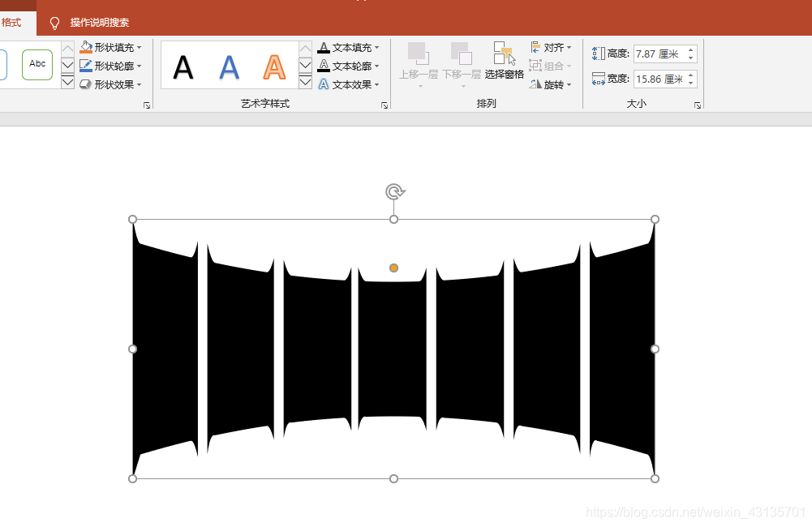
Task: Open the 形状轮廓 dropdown arrow
Action: 140,66
